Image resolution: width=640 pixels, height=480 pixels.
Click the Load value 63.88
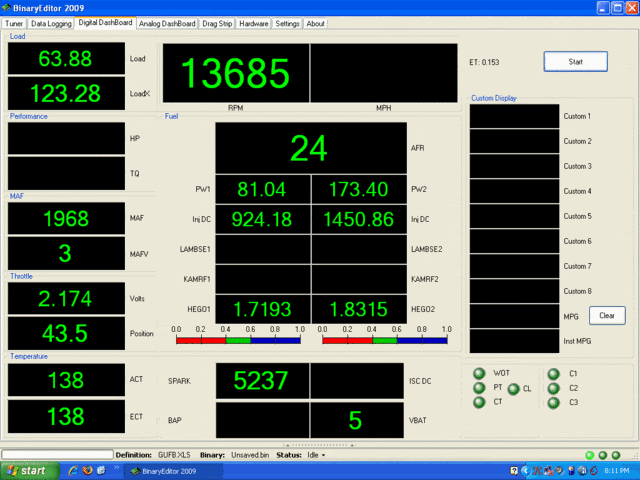click(66, 58)
